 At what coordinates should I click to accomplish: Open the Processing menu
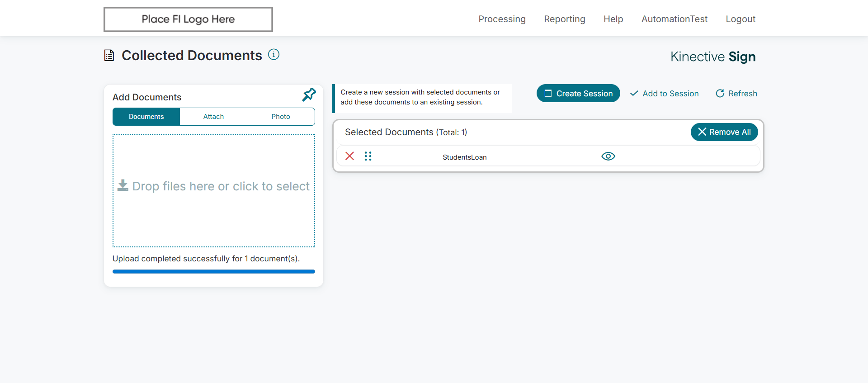[502, 19]
